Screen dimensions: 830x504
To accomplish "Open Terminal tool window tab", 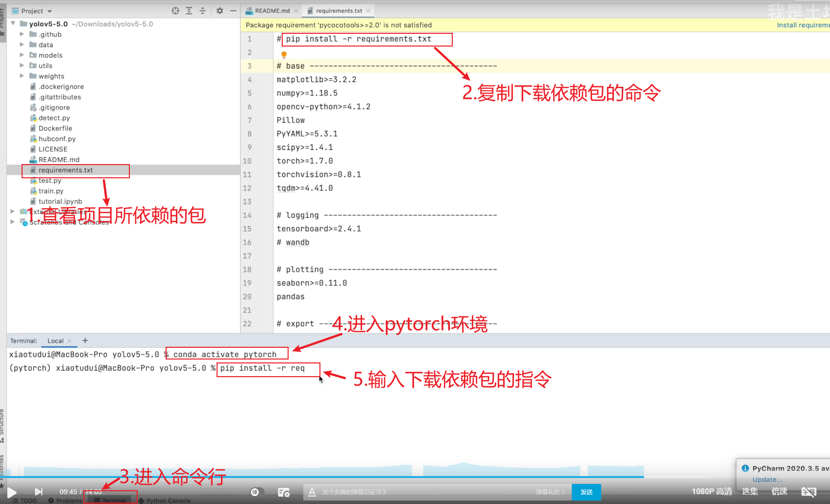I will pos(110,501).
